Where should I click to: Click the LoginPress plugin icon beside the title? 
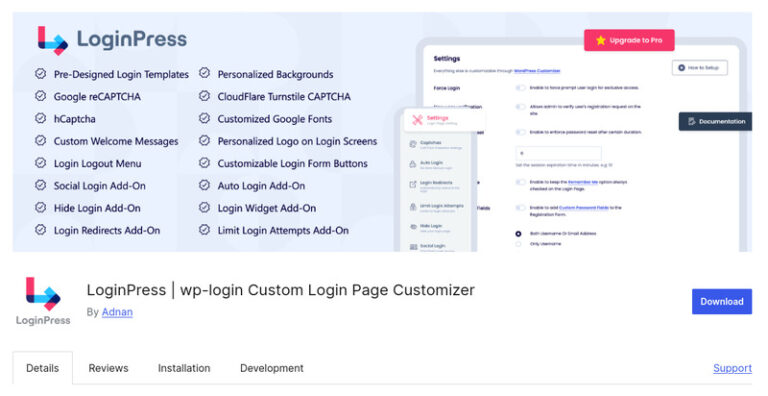pos(43,300)
